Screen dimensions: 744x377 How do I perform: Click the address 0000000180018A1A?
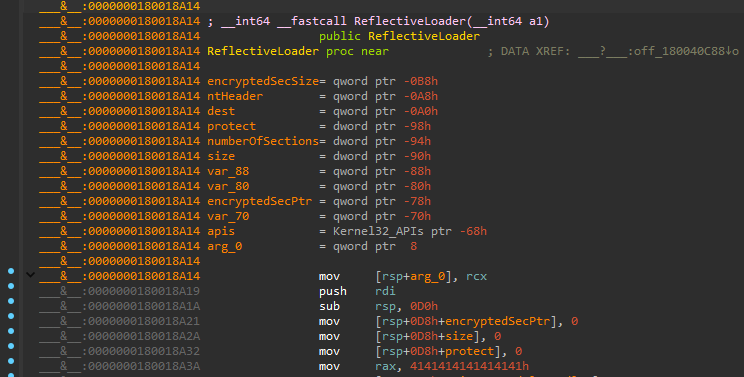(x=144, y=306)
